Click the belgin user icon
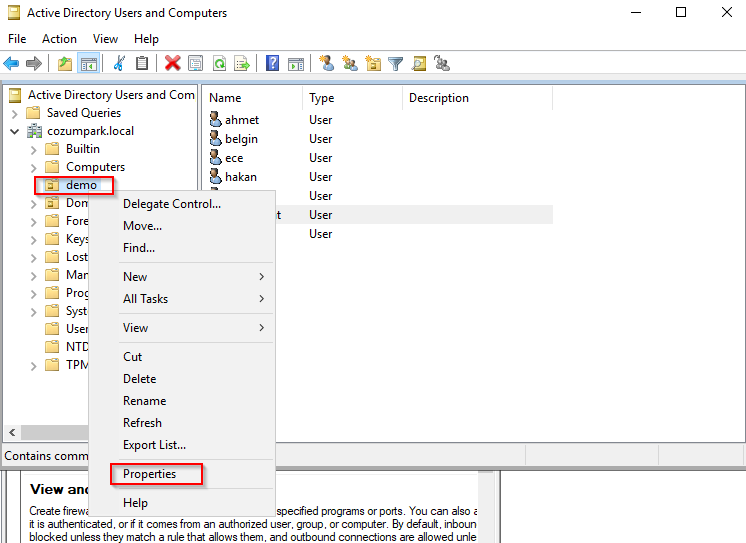746x543 pixels. [x=216, y=138]
